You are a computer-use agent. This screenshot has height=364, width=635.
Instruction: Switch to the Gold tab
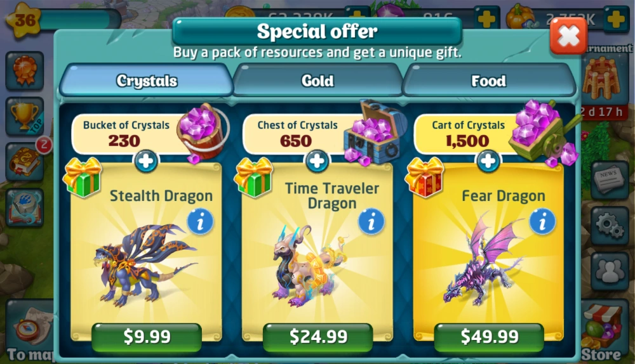317,81
